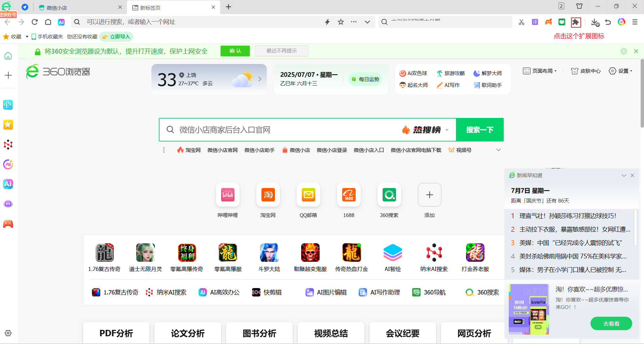
Task: Open the hamburger main menu
Action: coord(635,22)
